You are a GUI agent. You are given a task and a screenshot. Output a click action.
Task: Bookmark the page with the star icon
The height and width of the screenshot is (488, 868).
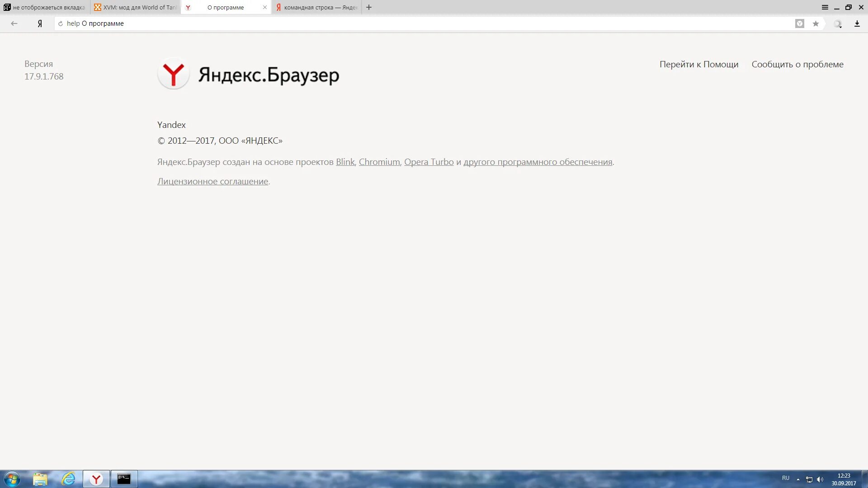[816, 23]
